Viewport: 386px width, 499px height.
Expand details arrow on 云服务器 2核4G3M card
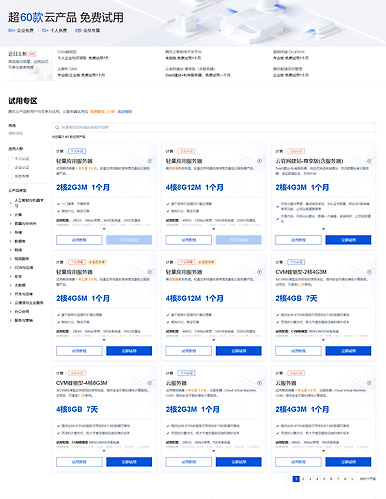point(323,451)
